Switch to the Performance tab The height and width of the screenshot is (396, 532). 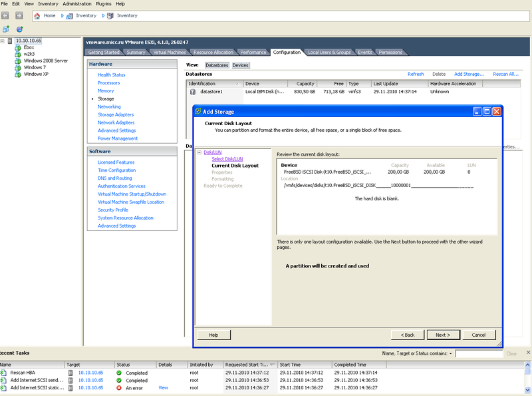(253, 53)
